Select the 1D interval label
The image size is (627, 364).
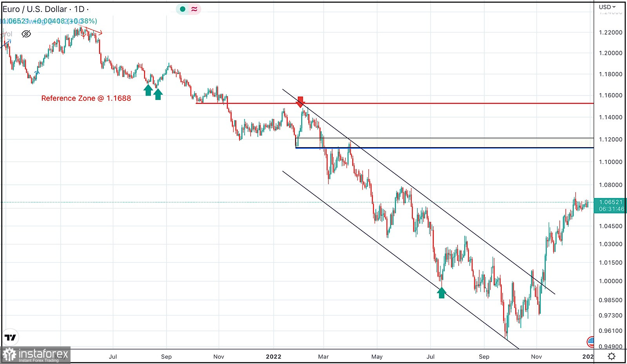(x=79, y=9)
